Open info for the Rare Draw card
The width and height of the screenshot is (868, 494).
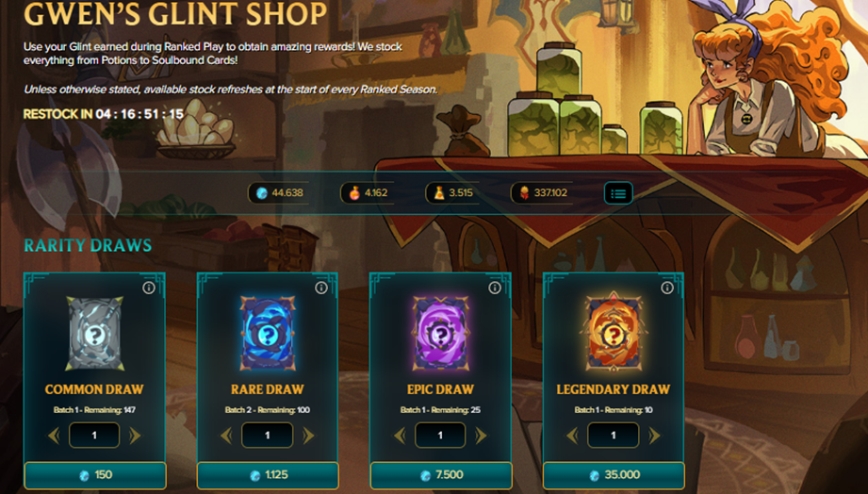(321, 288)
